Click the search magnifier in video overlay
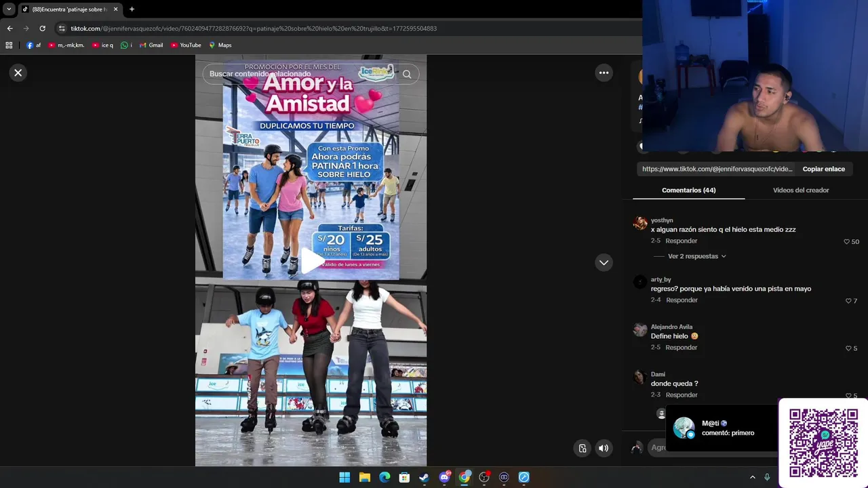The image size is (868, 488). point(407,74)
